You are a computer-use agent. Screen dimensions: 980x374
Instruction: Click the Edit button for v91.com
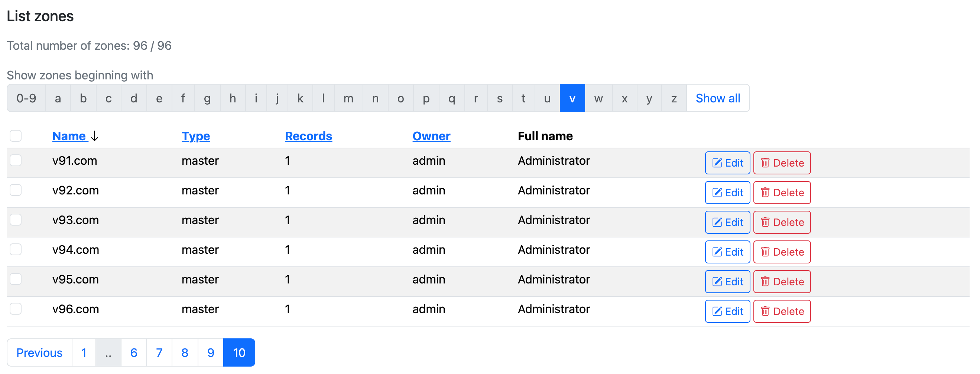727,163
